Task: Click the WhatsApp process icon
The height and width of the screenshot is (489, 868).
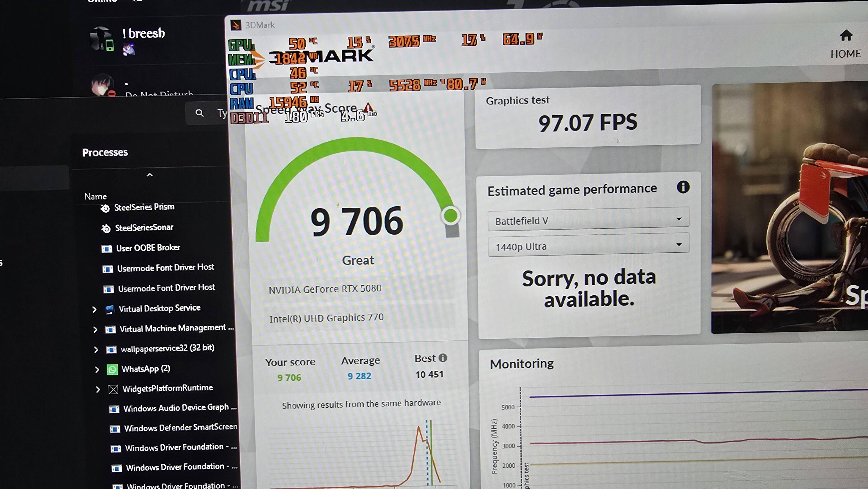Action: [x=112, y=370]
